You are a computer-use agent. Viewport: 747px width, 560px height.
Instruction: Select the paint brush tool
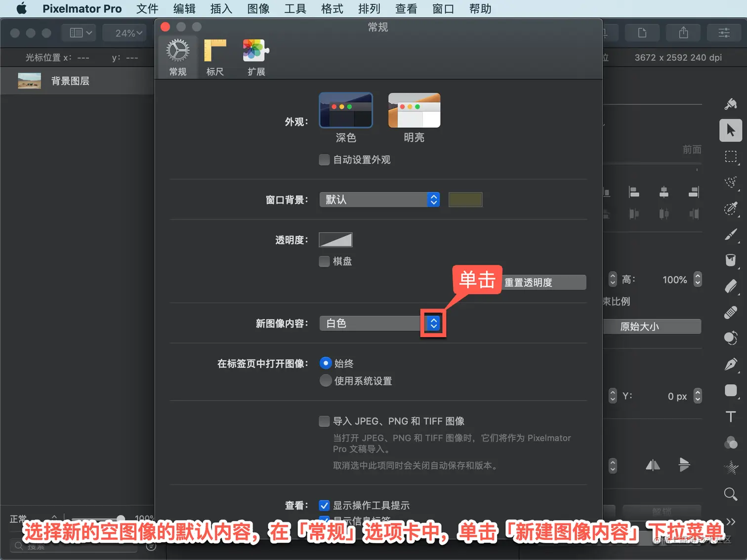click(x=731, y=234)
